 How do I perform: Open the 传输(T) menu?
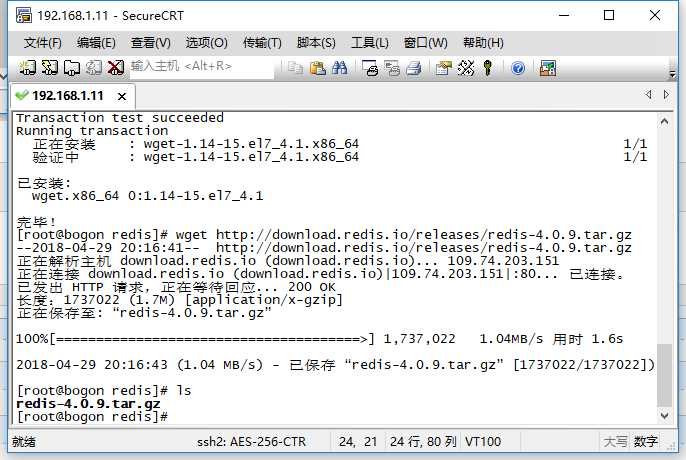[262, 43]
